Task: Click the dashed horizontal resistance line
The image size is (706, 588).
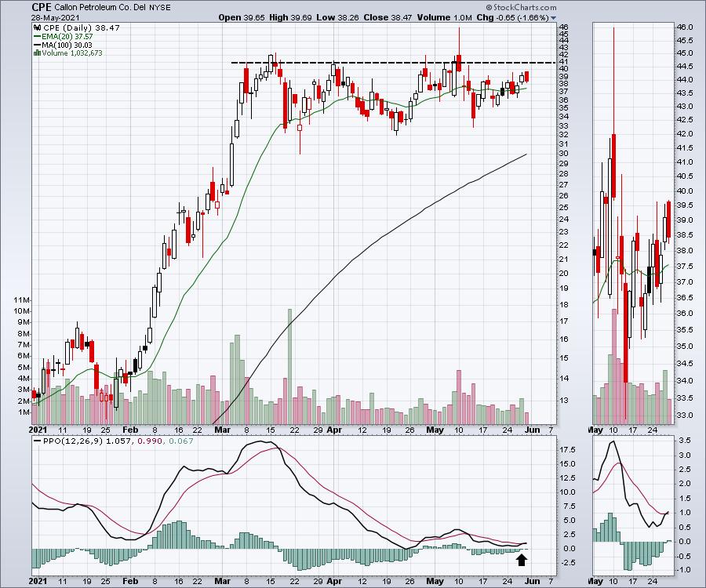Action: (x=393, y=63)
